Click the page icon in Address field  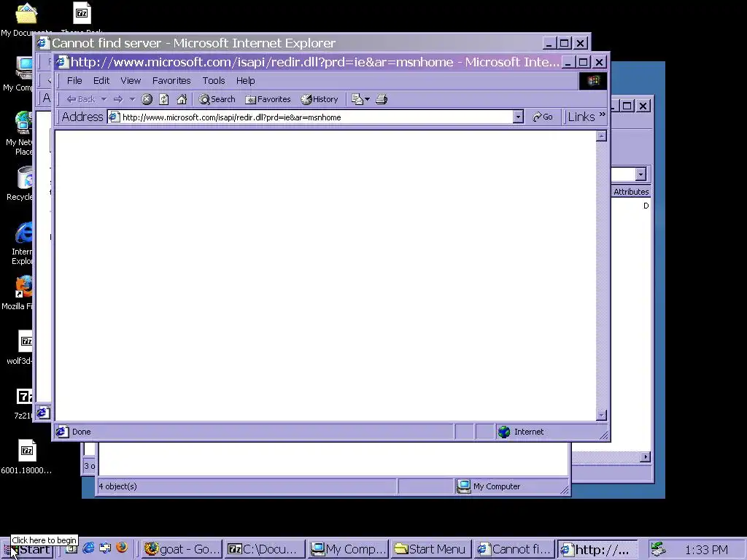click(x=115, y=117)
